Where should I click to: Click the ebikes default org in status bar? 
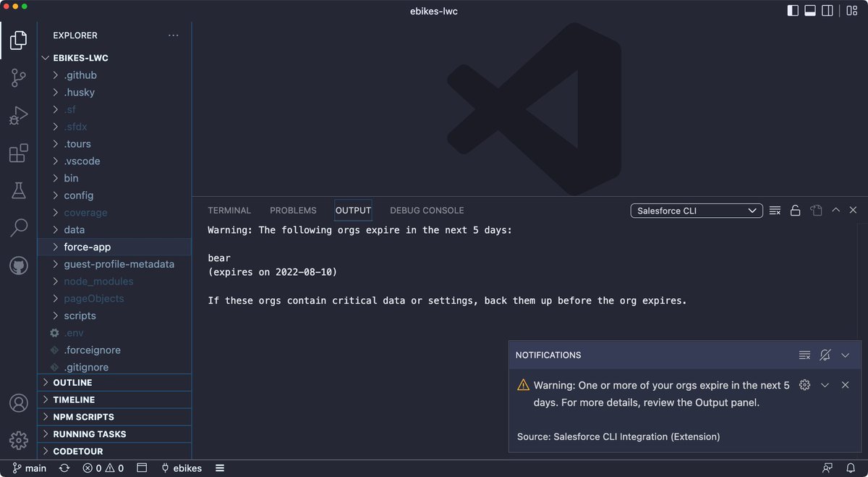point(182,468)
